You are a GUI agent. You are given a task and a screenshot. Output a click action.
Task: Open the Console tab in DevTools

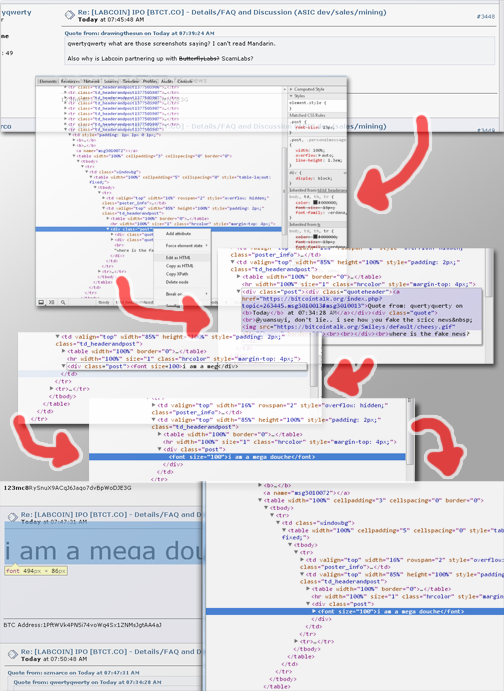point(185,81)
